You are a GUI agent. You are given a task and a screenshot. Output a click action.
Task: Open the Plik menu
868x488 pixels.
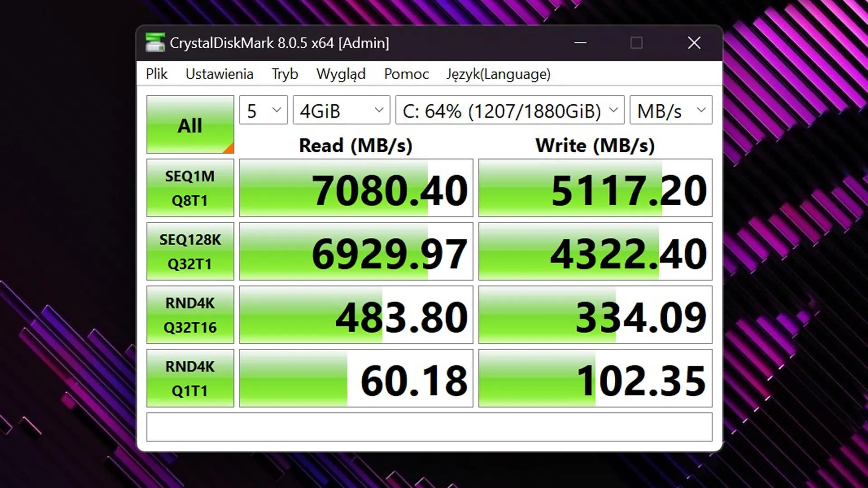pos(156,74)
